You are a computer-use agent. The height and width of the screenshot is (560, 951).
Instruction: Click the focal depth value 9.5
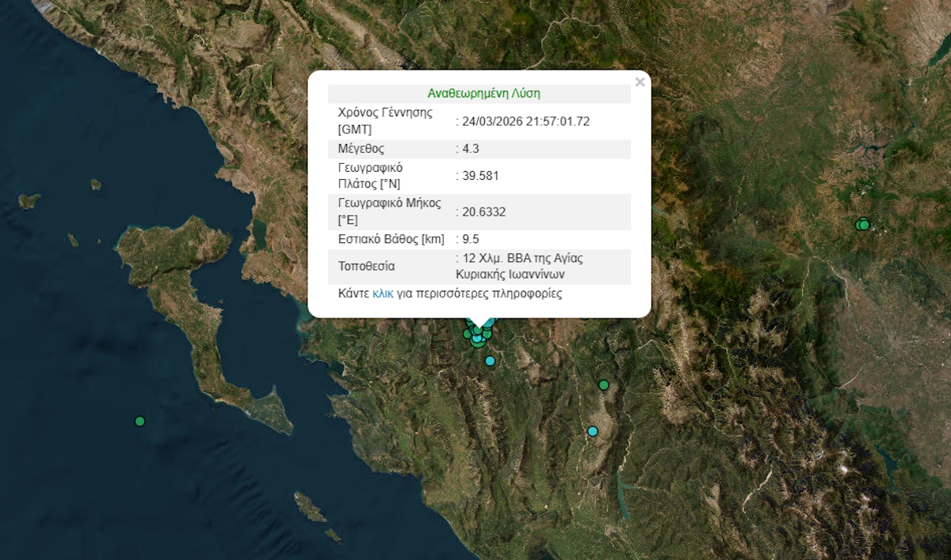(x=471, y=239)
